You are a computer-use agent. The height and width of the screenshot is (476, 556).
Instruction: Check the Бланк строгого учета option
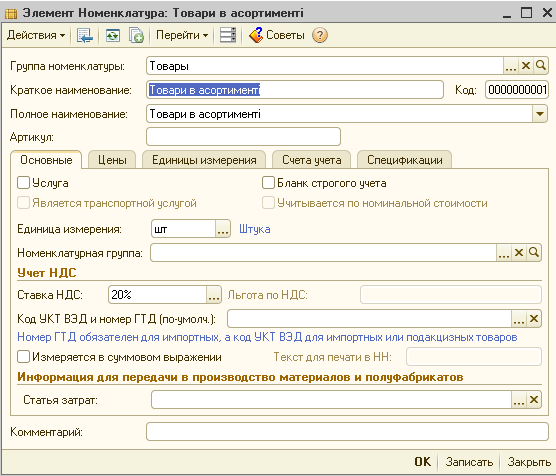268,183
